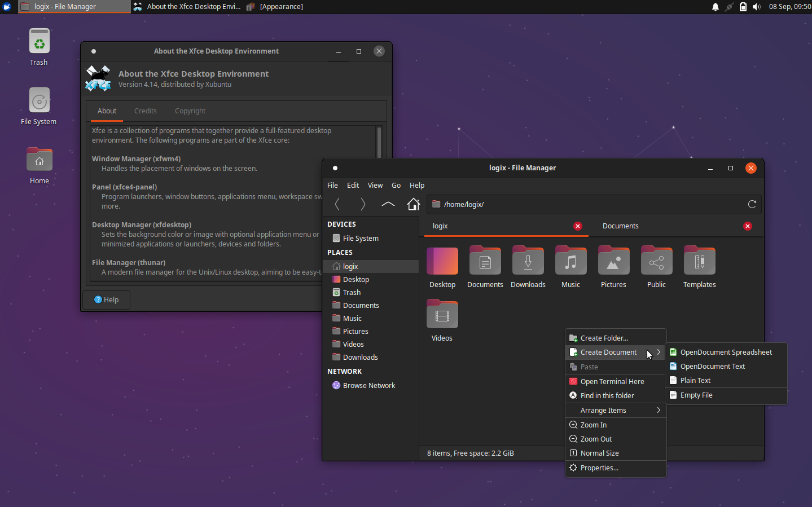Close the Documents tab with its red X

click(748, 226)
